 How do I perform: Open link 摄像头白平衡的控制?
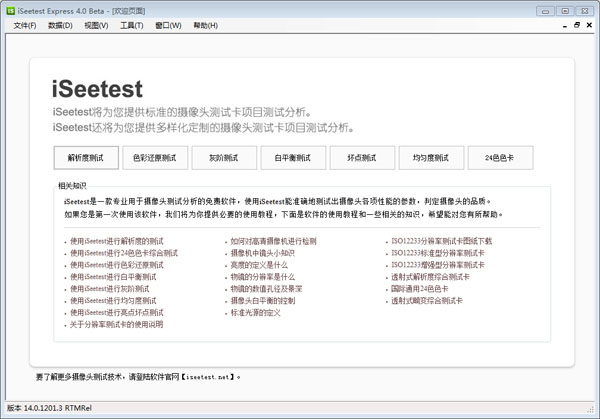click(x=262, y=300)
